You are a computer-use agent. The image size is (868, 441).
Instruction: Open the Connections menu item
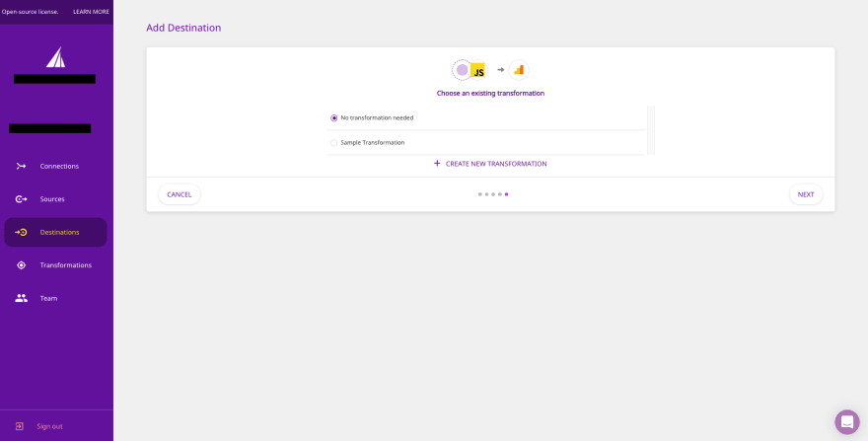click(x=59, y=166)
